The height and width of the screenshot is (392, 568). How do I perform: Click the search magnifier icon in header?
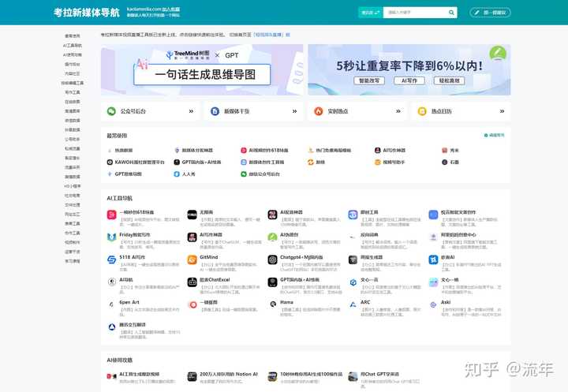[x=451, y=13]
